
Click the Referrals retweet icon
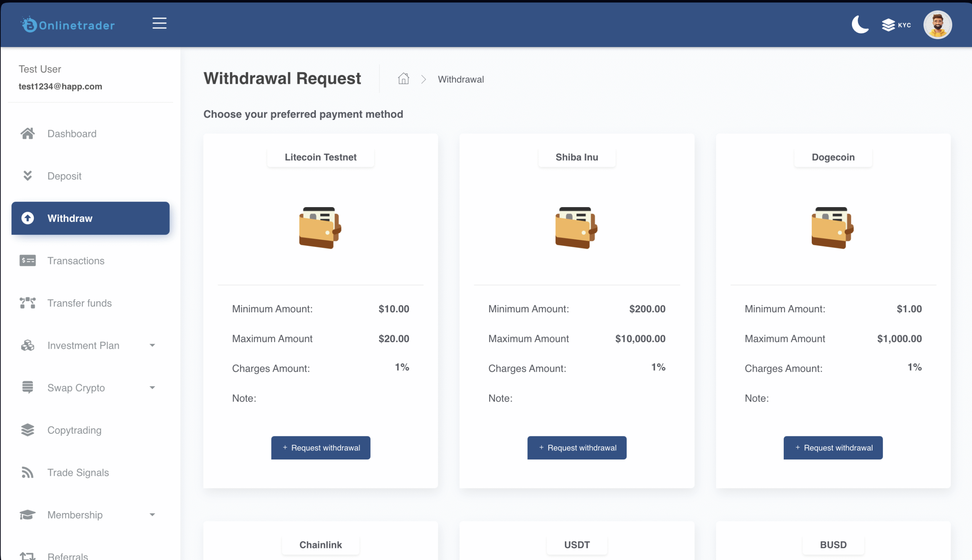pyautogui.click(x=28, y=555)
